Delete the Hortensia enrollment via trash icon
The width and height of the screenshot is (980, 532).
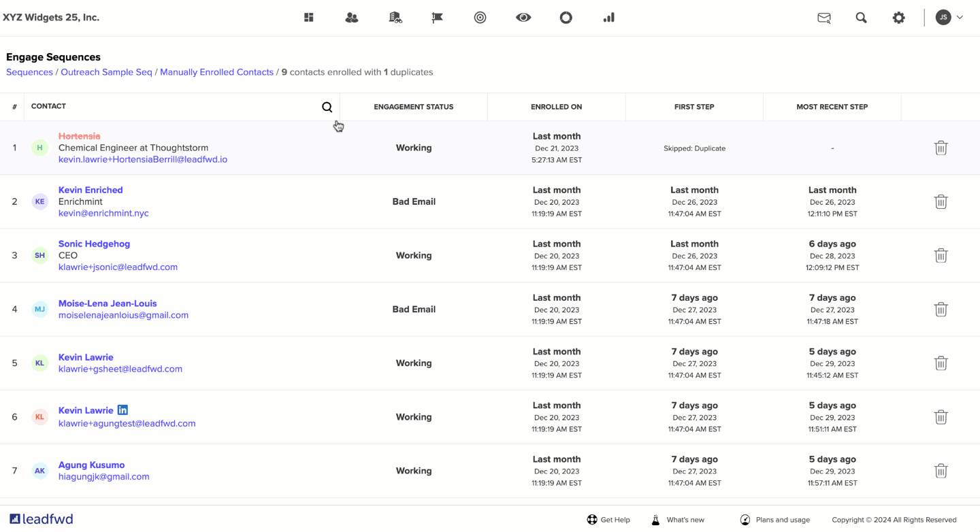pyautogui.click(x=941, y=148)
